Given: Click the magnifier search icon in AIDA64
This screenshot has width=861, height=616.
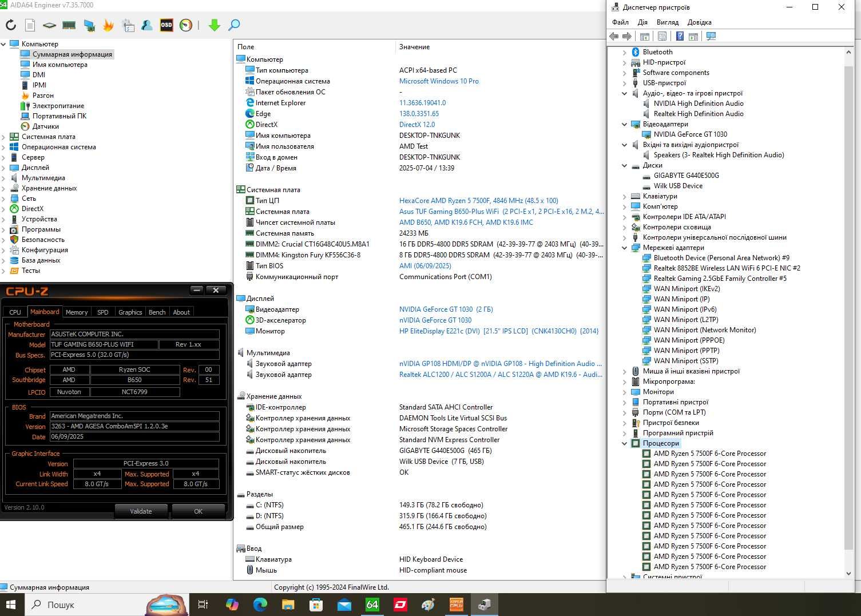Looking at the screenshot, I should pos(234,25).
